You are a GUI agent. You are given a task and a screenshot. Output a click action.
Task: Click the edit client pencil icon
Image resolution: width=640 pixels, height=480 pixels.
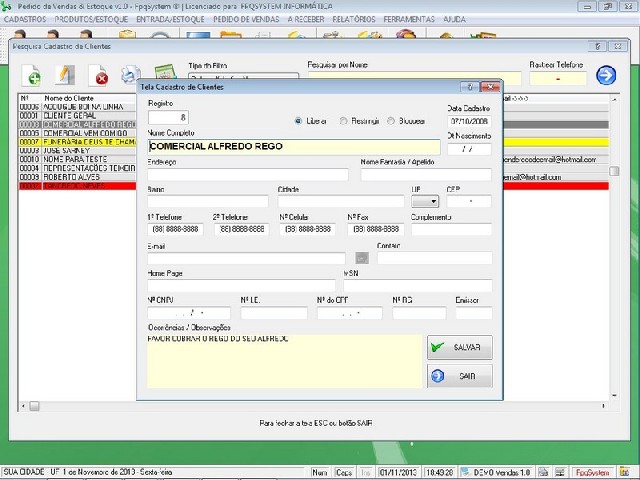[x=65, y=75]
